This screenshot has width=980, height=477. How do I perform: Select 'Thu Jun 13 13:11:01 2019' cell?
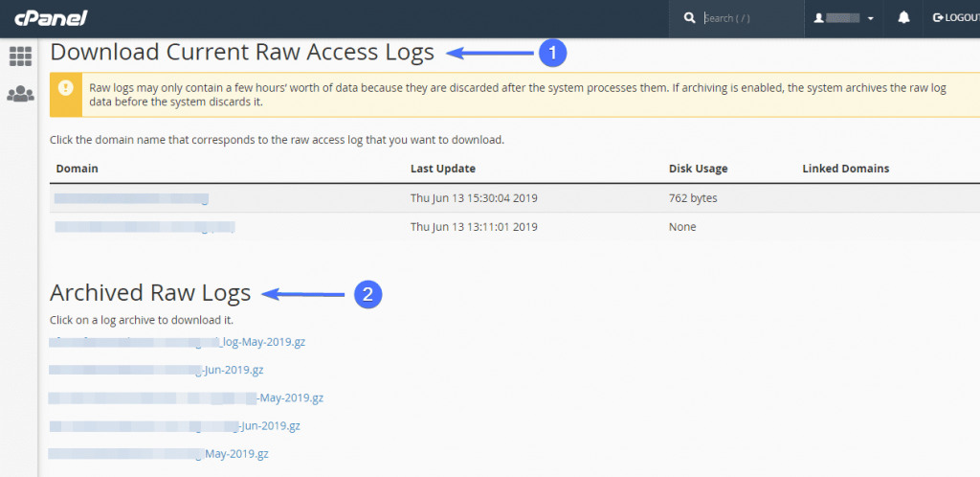click(475, 227)
